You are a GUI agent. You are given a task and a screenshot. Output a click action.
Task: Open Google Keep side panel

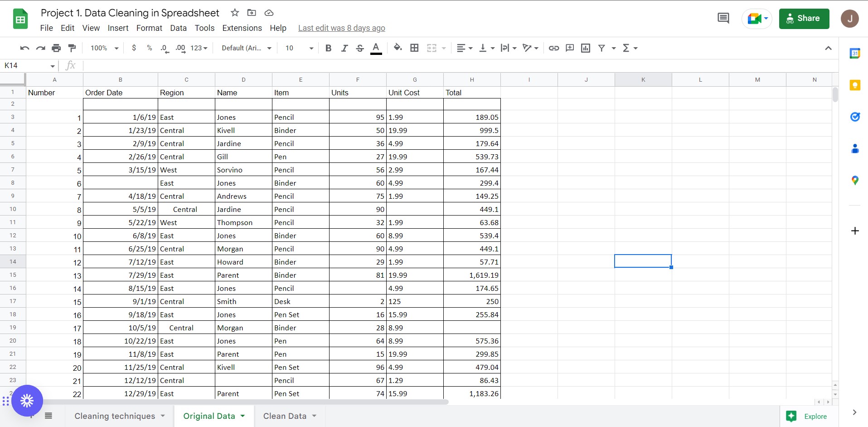(855, 85)
